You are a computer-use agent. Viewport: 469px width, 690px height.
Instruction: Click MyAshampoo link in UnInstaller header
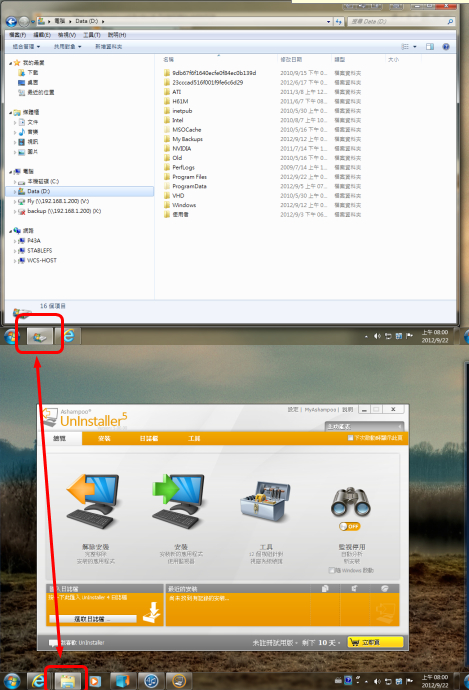pyautogui.click(x=320, y=410)
